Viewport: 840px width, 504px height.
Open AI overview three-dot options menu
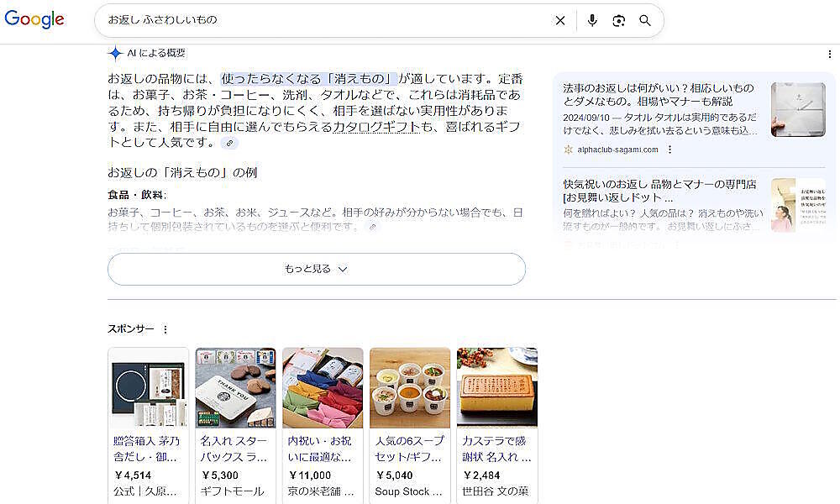(830, 54)
